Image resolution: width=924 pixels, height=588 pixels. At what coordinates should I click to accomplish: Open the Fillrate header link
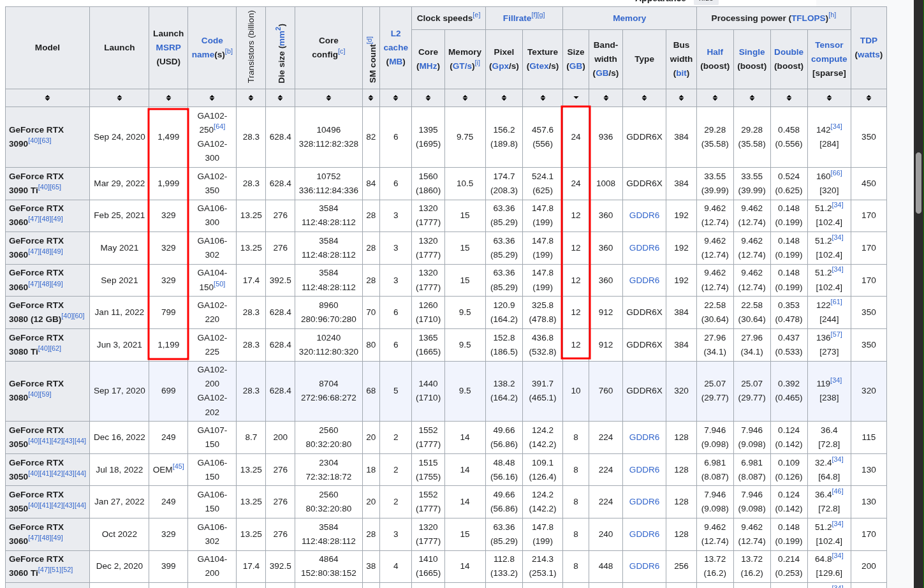pos(517,18)
